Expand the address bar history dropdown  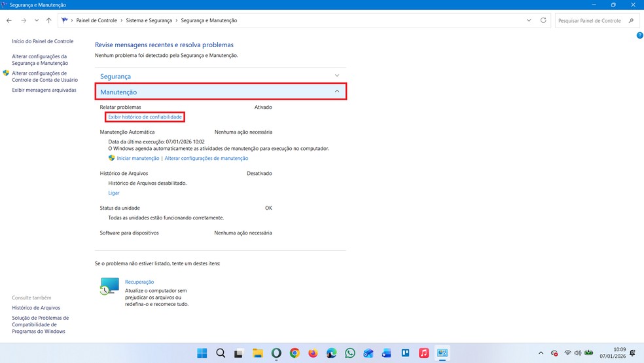529,20
